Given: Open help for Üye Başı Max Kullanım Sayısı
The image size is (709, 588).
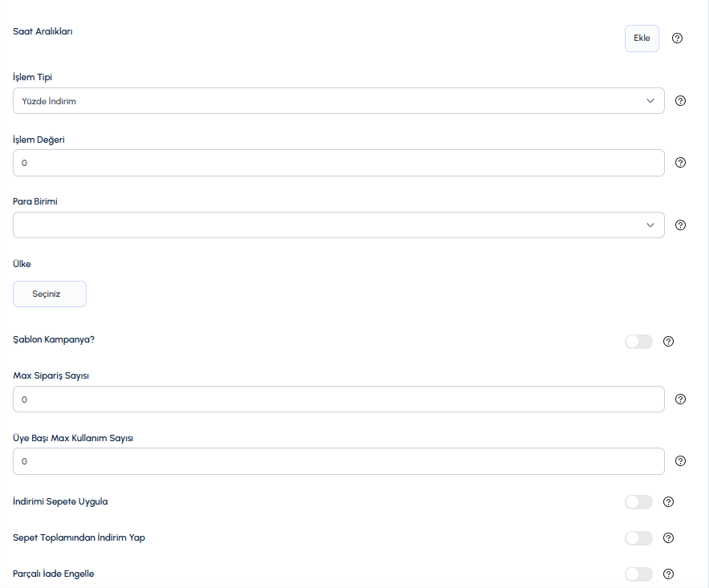Looking at the screenshot, I should (x=680, y=461).
